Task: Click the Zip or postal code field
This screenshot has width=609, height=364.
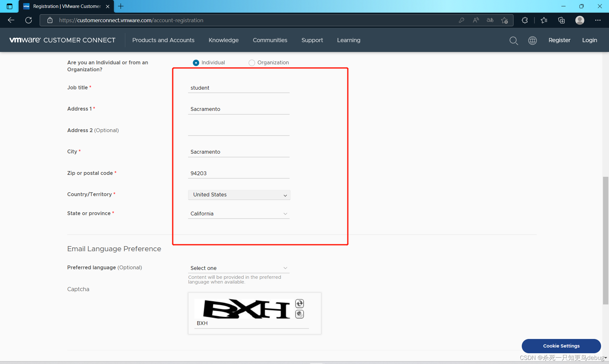Action: (239, 173)
